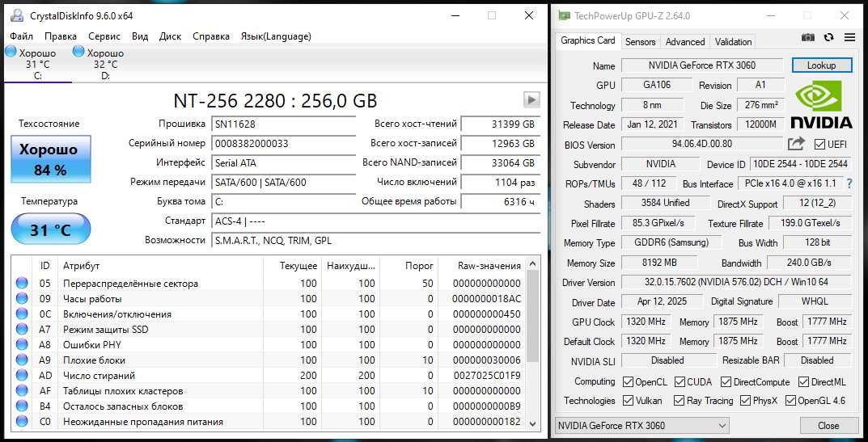Click the status orb for attribute A8
Image resolution: width=868 pixels, height=442 pixels.
coord(22,345)
